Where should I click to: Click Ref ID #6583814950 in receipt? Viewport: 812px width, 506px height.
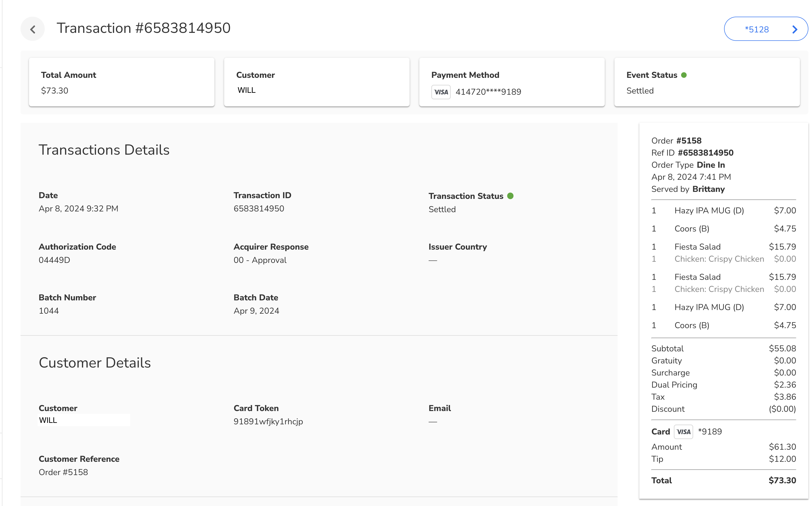705,153
